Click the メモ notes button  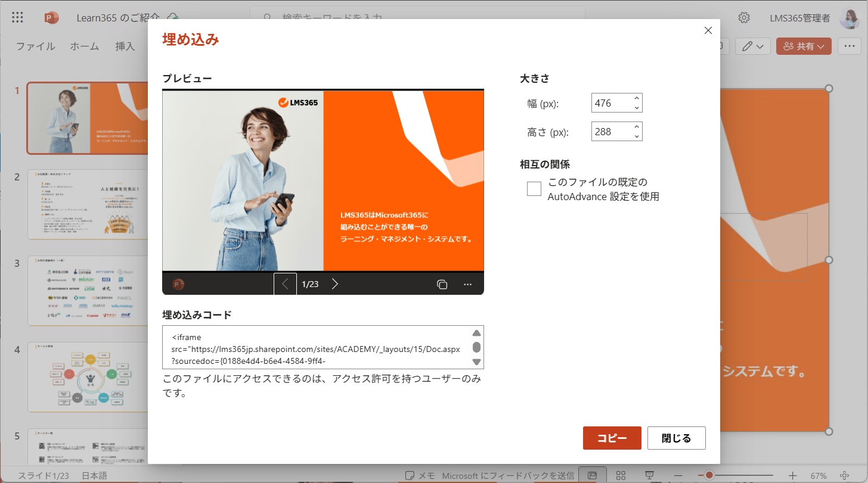pyautogui.click(x=420, y=475)
